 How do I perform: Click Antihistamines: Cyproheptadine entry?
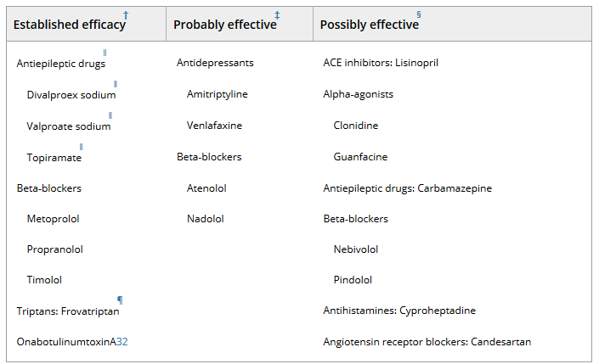point(399,311)
